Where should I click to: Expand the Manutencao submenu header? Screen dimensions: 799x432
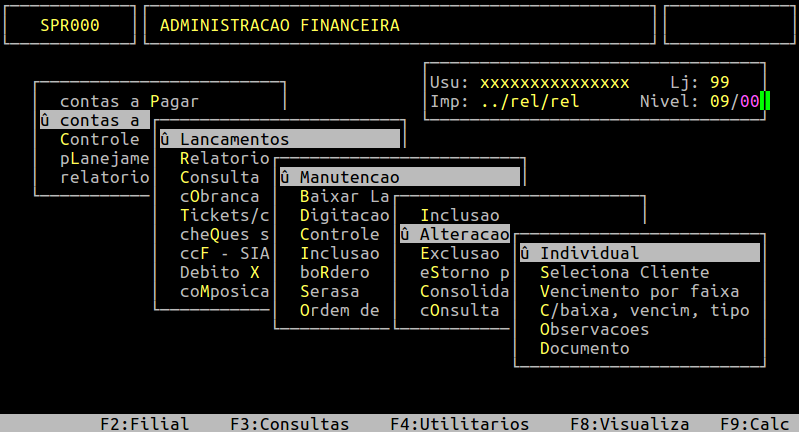click(349, 177)
